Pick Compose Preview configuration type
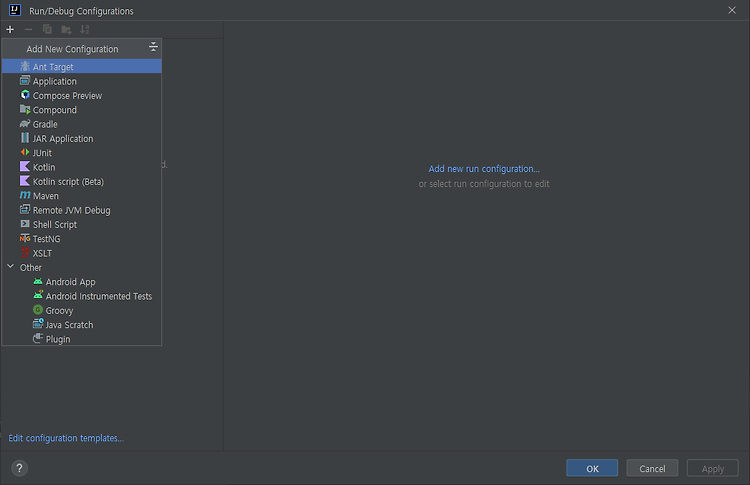This screenshot has width=750, height=485. [82, 95]
